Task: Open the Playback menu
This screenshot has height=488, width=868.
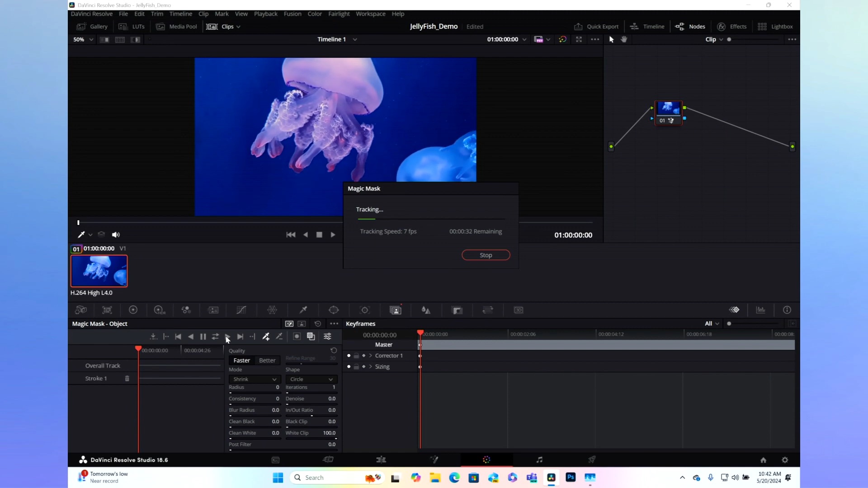Action: pos(265,14)
